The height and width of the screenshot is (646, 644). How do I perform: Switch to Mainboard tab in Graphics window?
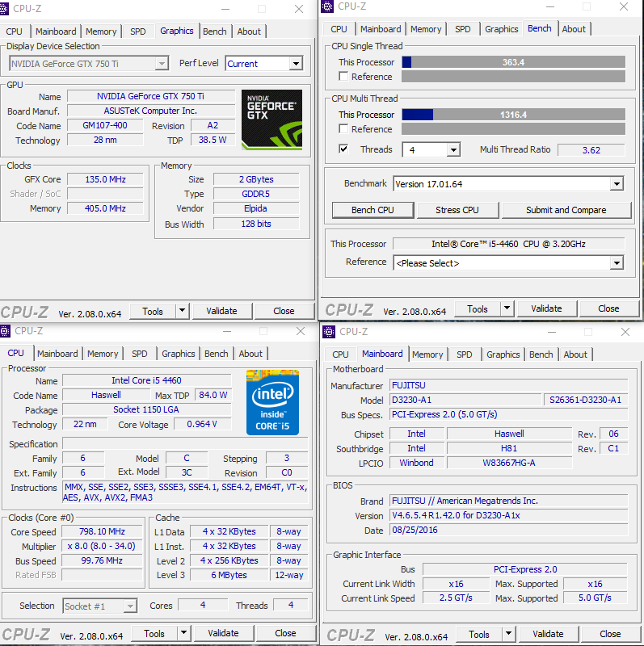pos(56,31)
